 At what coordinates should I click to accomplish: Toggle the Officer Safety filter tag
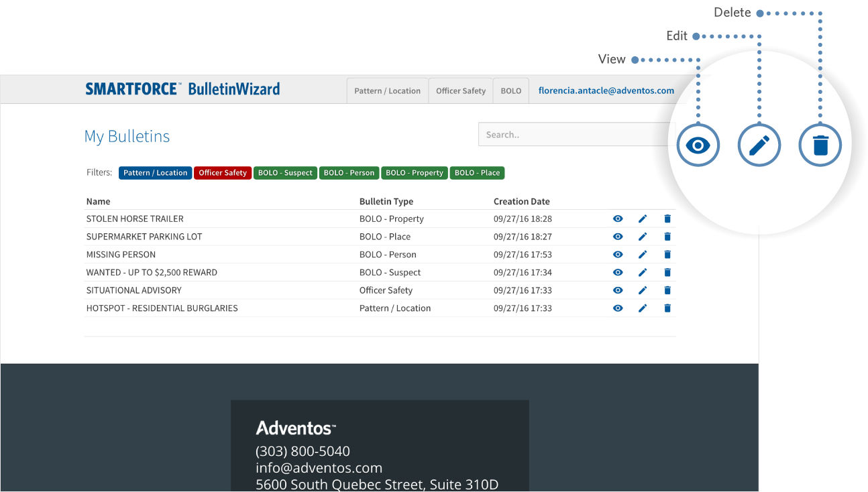click(x=223, y=173)
